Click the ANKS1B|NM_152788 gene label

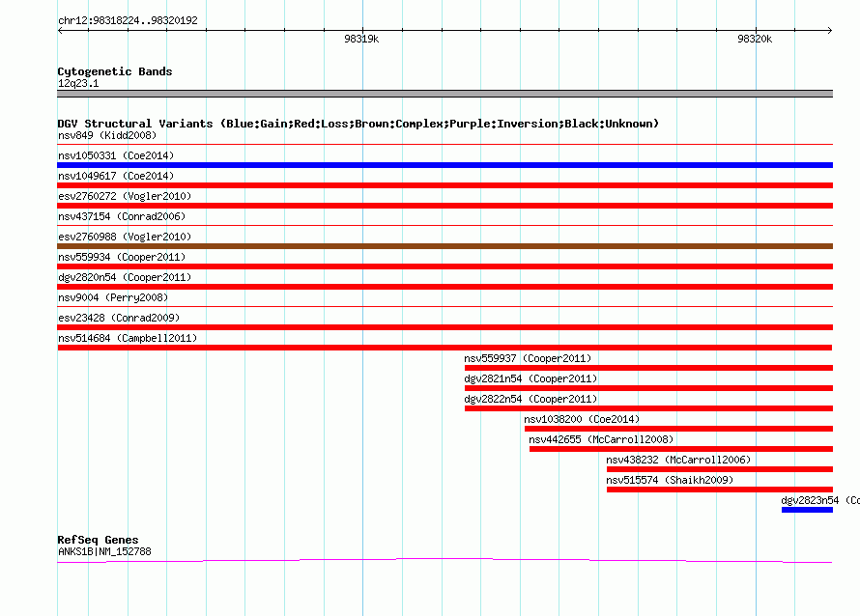(104, 551)
